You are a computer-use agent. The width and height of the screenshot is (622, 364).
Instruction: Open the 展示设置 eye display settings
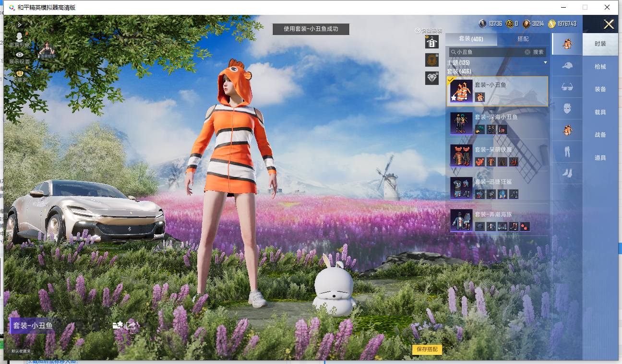pyautogui.click(x=20, y=55)
